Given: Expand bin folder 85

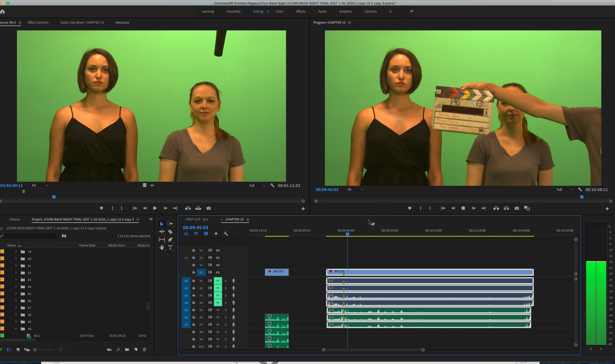Looking at the screenshot, I should [x=16, y=294].
